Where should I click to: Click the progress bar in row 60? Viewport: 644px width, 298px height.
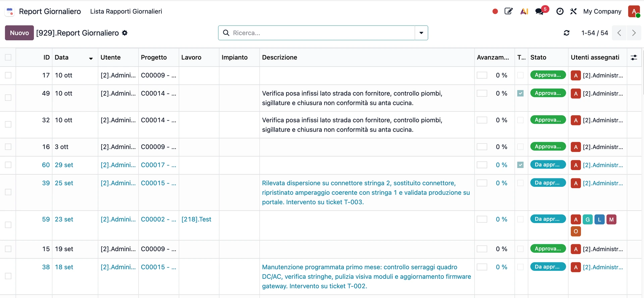[482, 165]
